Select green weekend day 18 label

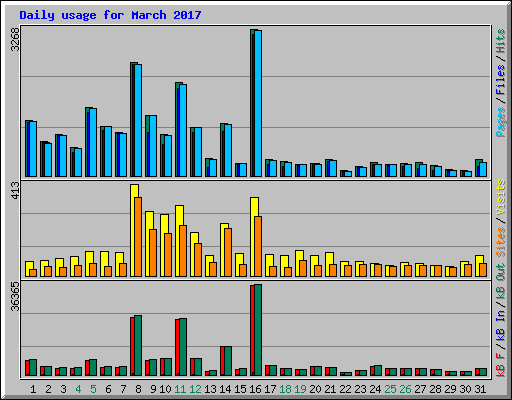[x=285, y=389]
